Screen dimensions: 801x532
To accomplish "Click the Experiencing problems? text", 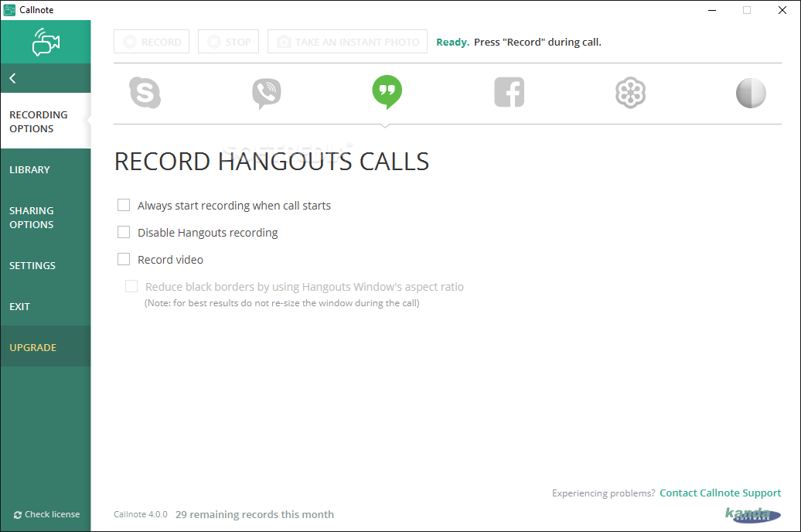I will click(603, 493).
